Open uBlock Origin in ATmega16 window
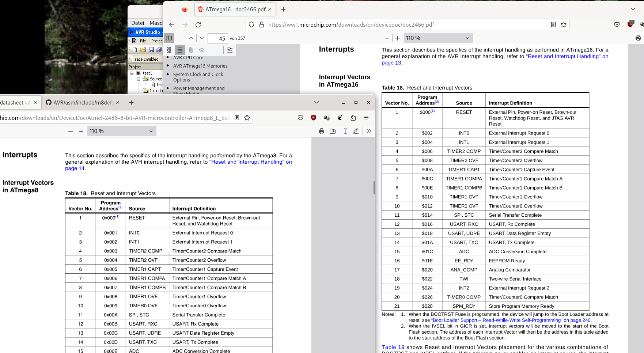644x353 pixels. coord(630,24)
